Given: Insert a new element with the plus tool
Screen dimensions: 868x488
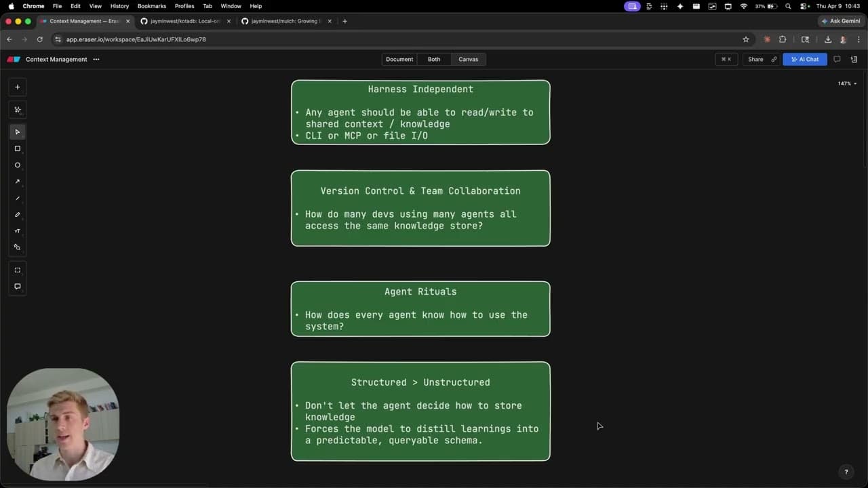Looking at the screenshot, I should click(17, 86).
